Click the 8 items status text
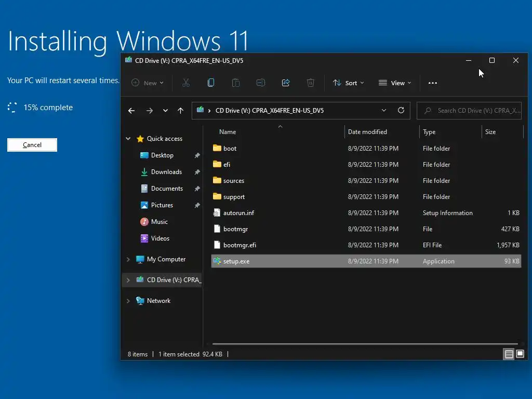 (x=137, y=354)
